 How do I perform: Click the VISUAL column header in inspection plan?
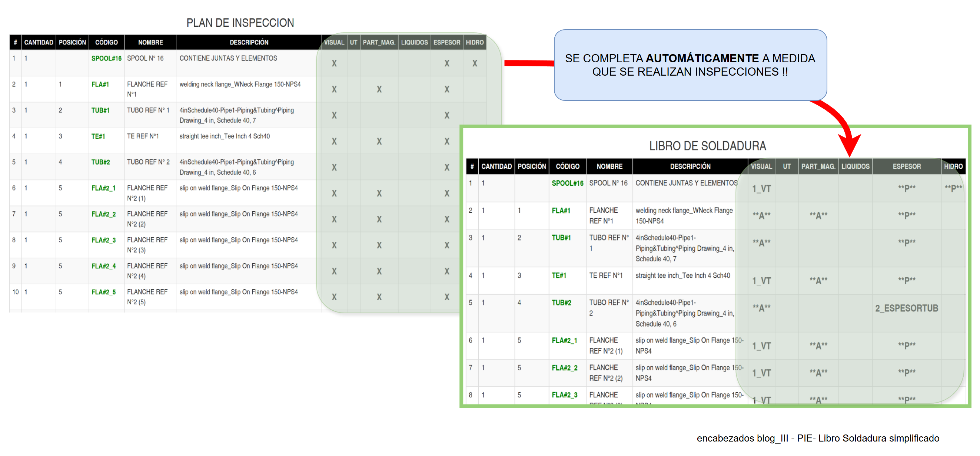click(x=334, y=42)
